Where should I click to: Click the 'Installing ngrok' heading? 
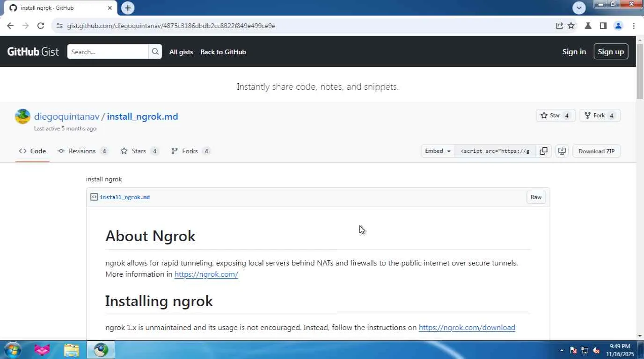pos(159,301)
